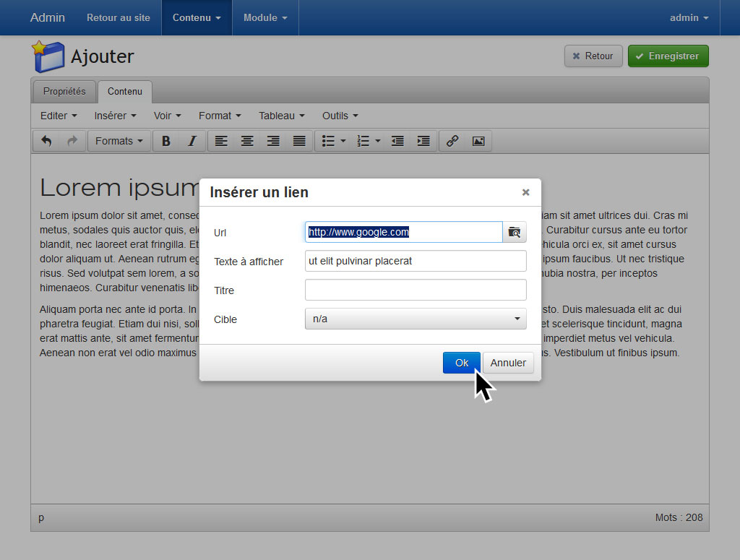Click the browse file icon beside Url

[515, 232]
